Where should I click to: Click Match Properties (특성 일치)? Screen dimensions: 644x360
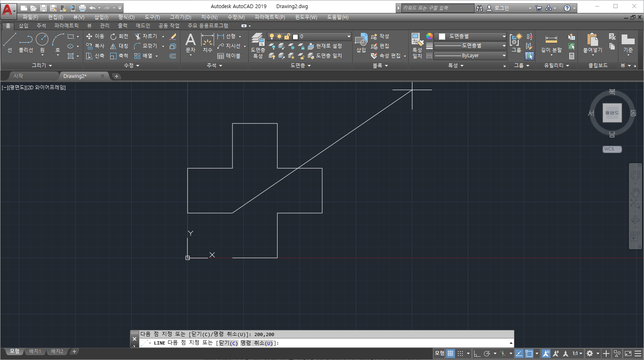pos(417,45)
